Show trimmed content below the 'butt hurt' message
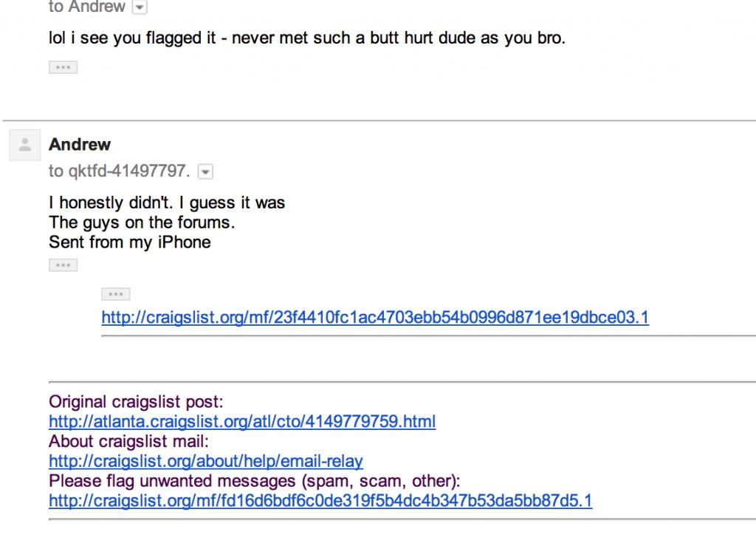756x546 pixels. (x=63, y=67)
